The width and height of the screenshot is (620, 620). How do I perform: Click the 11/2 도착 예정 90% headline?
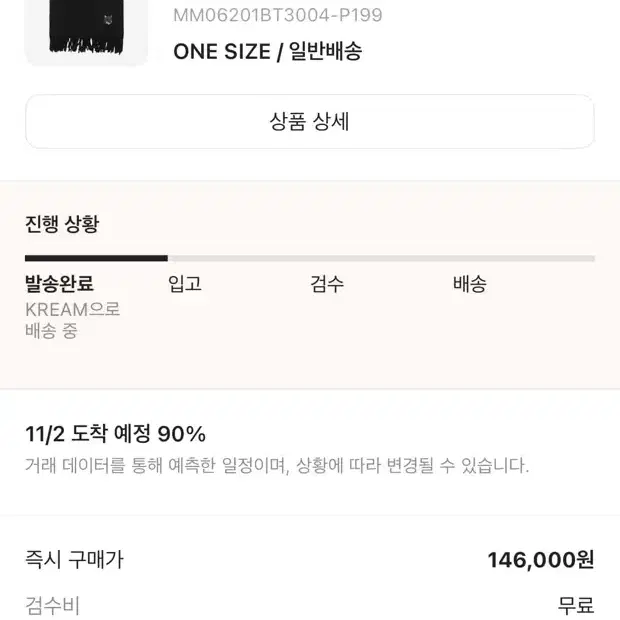(x=115, y=434)
